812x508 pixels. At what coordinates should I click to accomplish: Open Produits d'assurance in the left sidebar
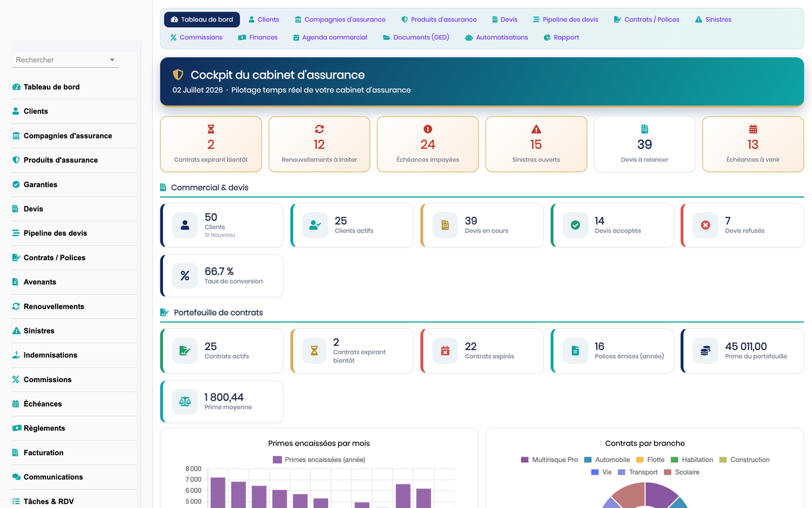click(74, 160)
